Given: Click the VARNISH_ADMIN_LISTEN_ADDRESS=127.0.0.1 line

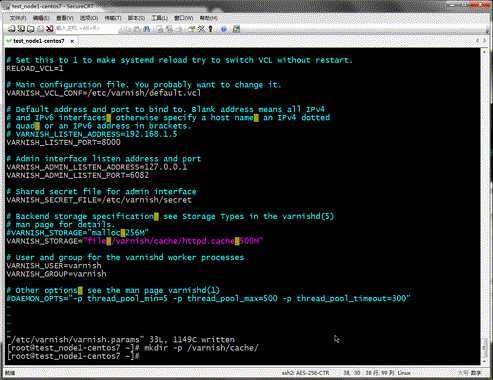Looking at the screenshot, I should [97, 167].
